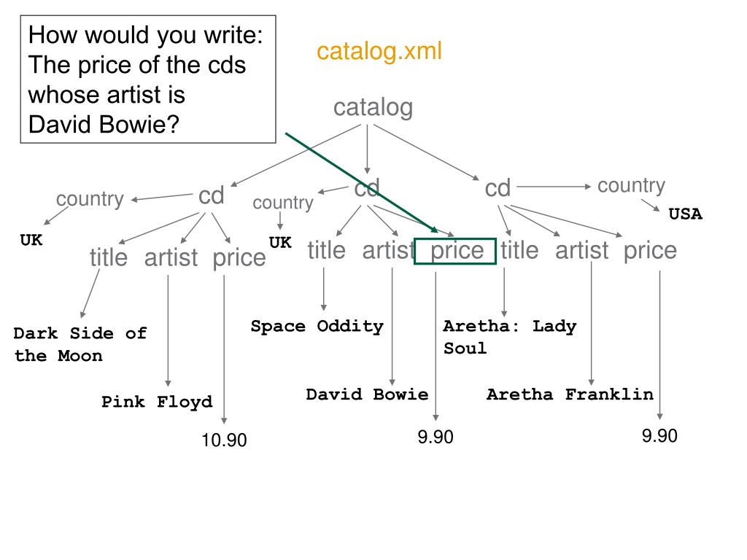Select the catalog root node
The width and height of the screenshot is (747, 560).
click(373, 108)
